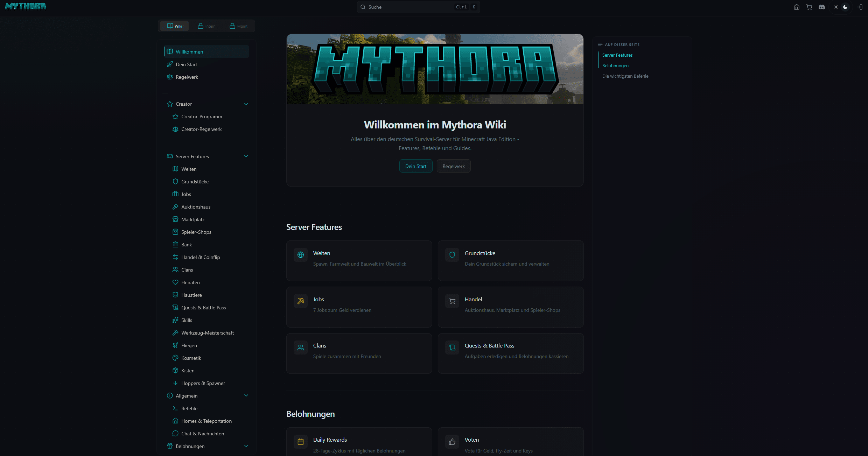Click the shield icon beside Grundstücke in sidebar
This screenshot has height=456, width=868.
175,181
